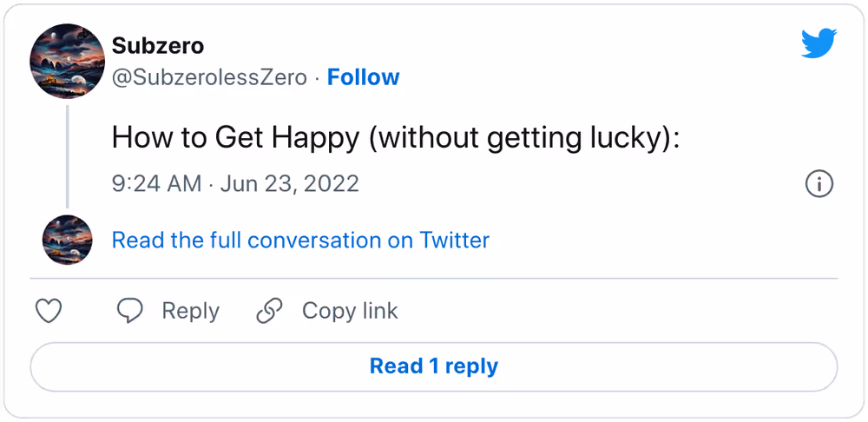Image resolution: width=868 pixels, height=422 pixels.
Task: Click the vertical thread connector line
Action: 67,156
